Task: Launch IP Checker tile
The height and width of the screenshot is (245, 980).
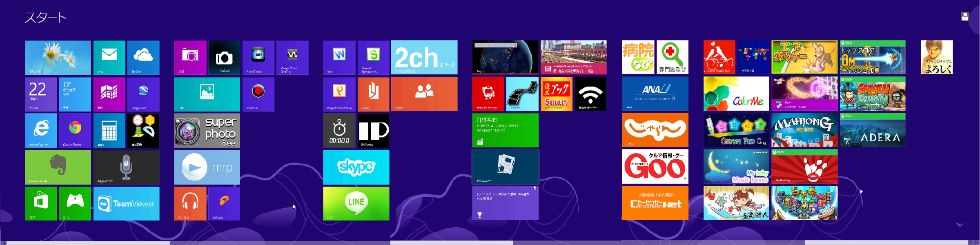Action: 373,131
